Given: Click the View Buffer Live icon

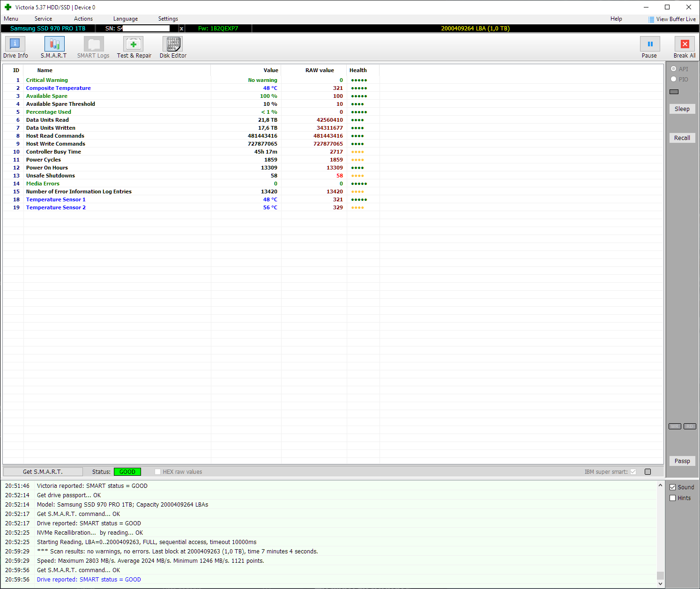Looking at the screenshot, I should click(x=651, y=19).
